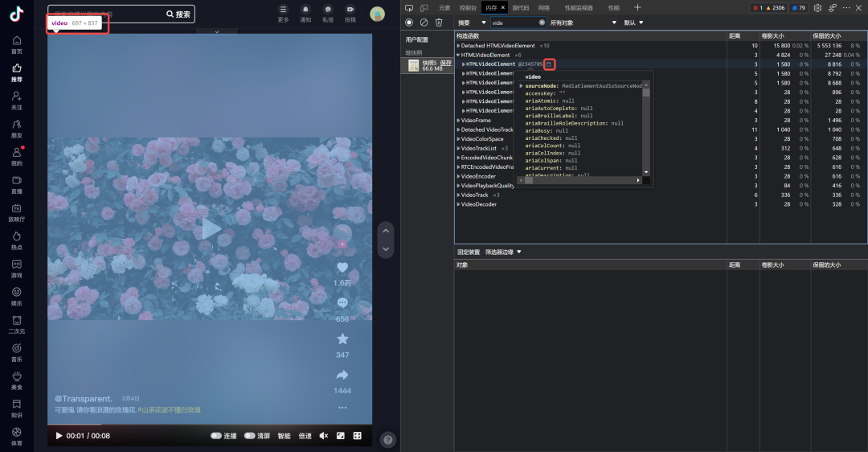Open the 游戏 games category
The width and height of the screenshot is (868, 452).
click(x=17, y=269)
